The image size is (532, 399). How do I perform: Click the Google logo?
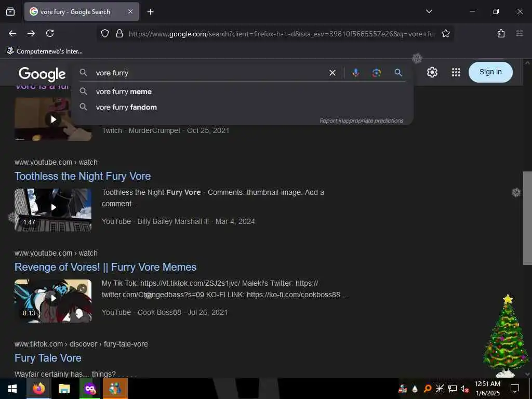coord(42,74)
